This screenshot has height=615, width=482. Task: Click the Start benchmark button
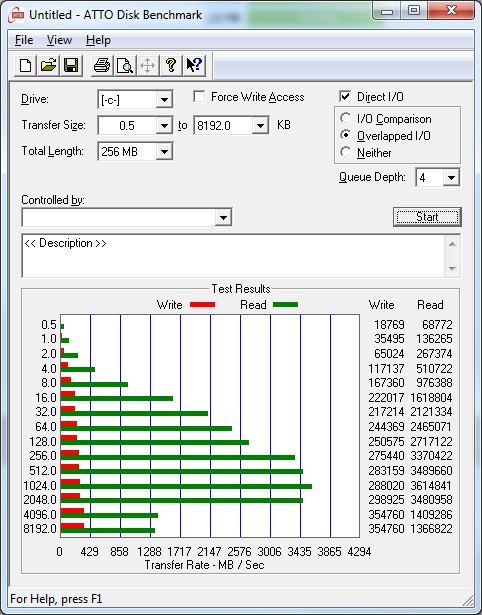427,217
